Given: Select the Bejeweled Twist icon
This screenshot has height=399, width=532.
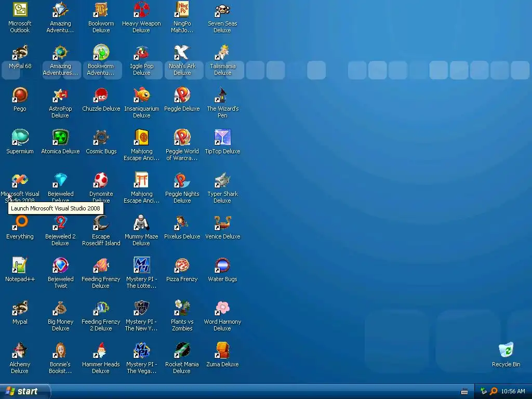Looking at the screenshot, I should 60,265.
